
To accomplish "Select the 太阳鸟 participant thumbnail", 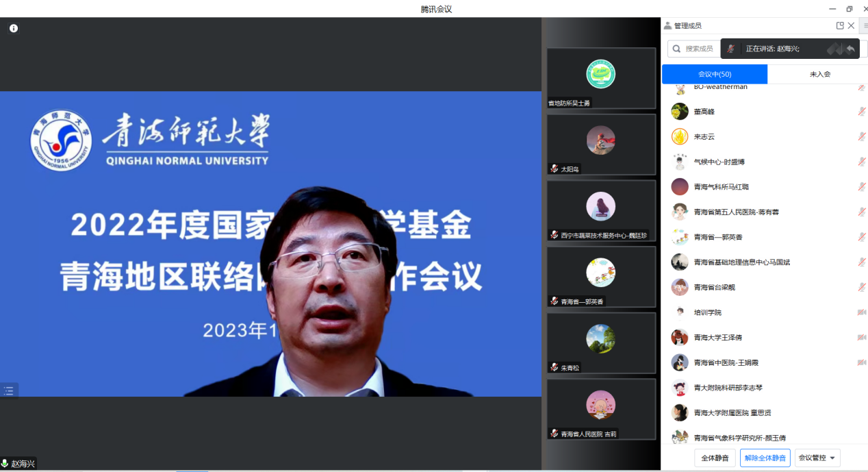I will coord(600,144).
